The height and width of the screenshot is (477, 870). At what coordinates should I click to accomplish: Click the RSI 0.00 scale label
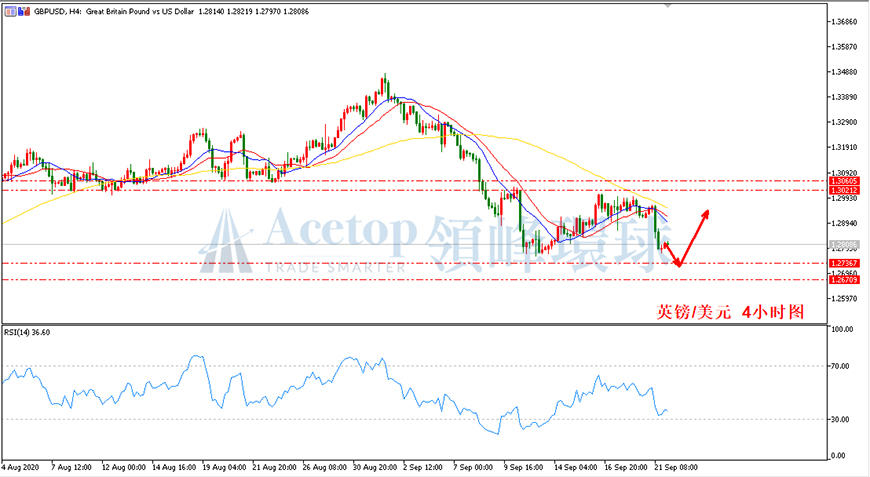coord(838,456)
